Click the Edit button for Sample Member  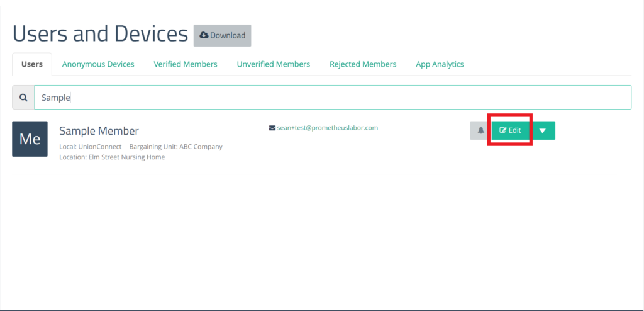click(x=510, y=130)
